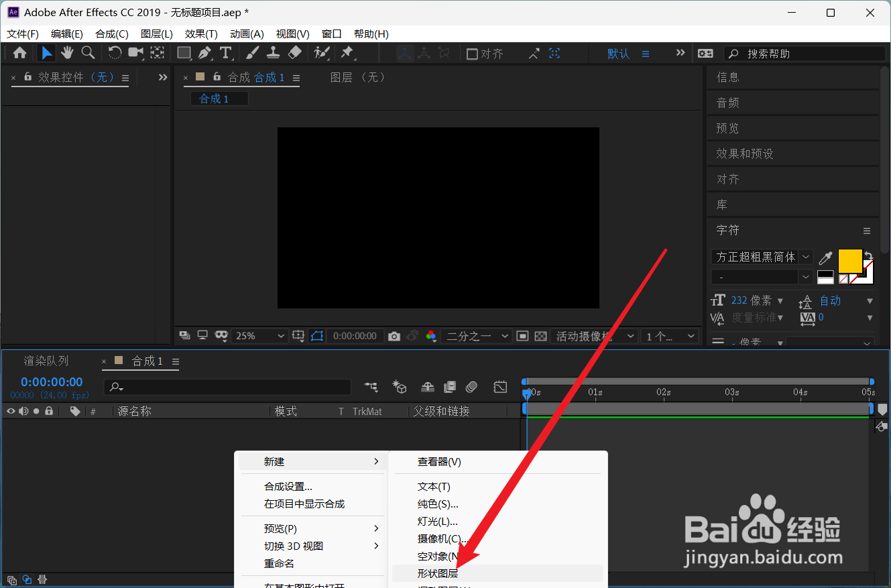Open the 效果(T) menu
Image resolution: width=891 pixels, height=588 pixels.
pyautogui.click(x=201, y=34)
